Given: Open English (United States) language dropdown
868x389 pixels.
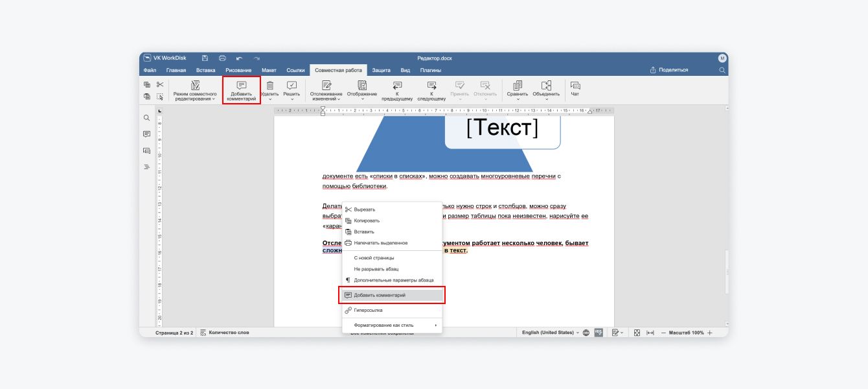Looking at the screenshot, I should [550, 333].
